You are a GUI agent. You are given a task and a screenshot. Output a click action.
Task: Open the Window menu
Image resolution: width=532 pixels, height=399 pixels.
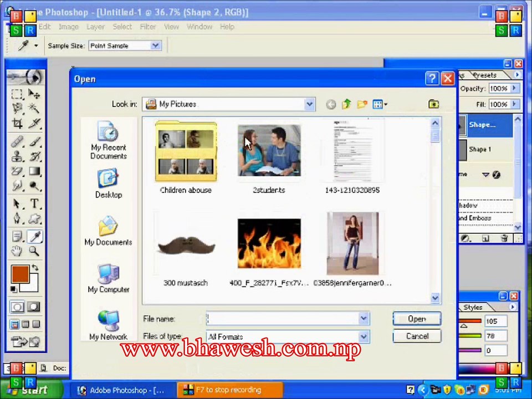199,27
